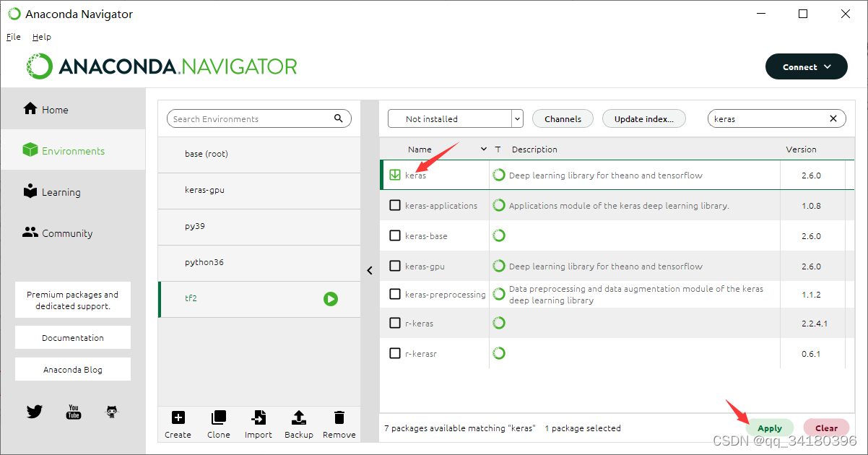This screenshot has width=868, height=455.
Task: Check the r-keras package checkbox
Action: (x=395, y=323)
